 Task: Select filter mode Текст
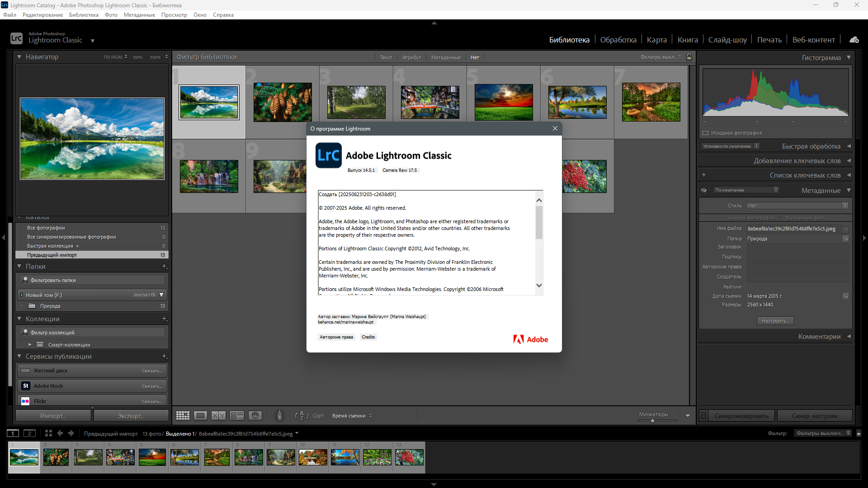386,57
